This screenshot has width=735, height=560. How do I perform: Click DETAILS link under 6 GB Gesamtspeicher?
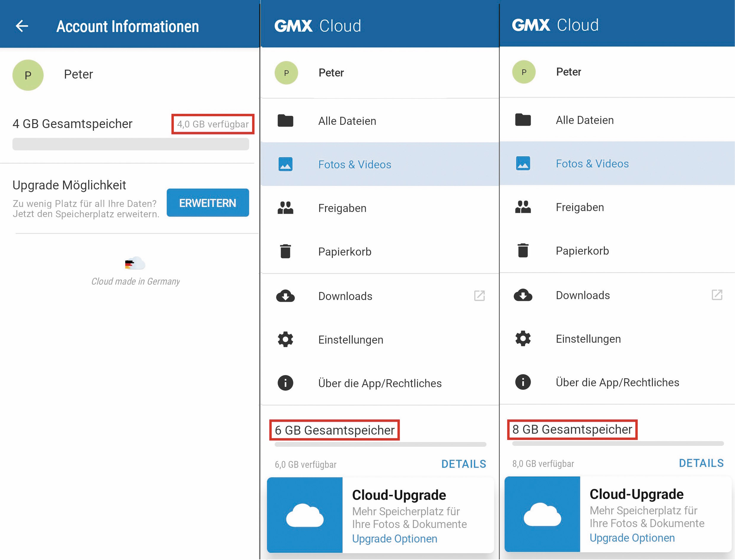click(464, 464)
